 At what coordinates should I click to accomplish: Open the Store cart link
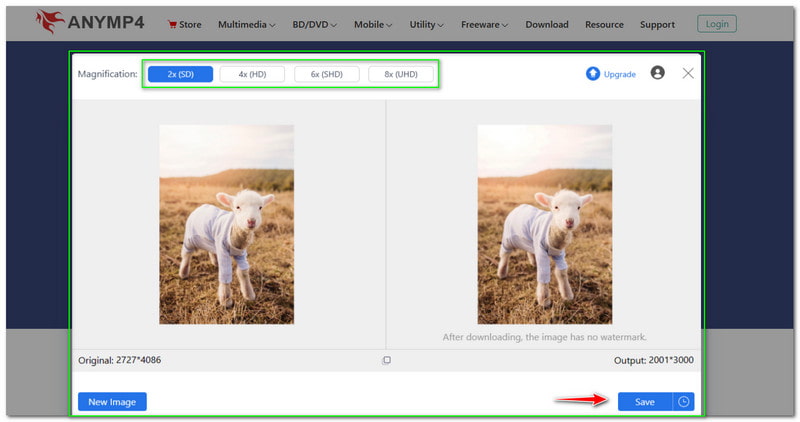184,24
